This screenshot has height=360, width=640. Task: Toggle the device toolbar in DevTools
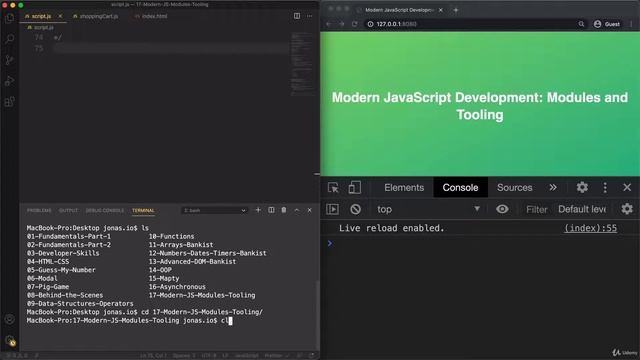point(354,187)
